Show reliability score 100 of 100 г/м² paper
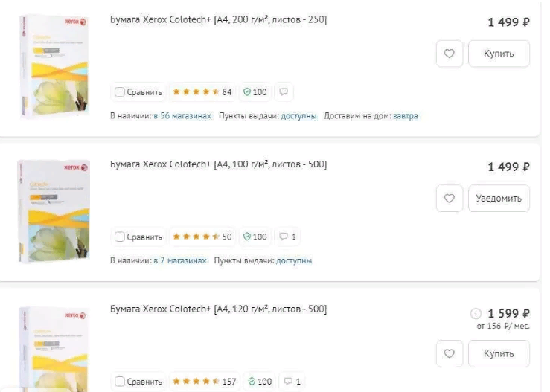 pyautogui.click(x=255, y=237)
